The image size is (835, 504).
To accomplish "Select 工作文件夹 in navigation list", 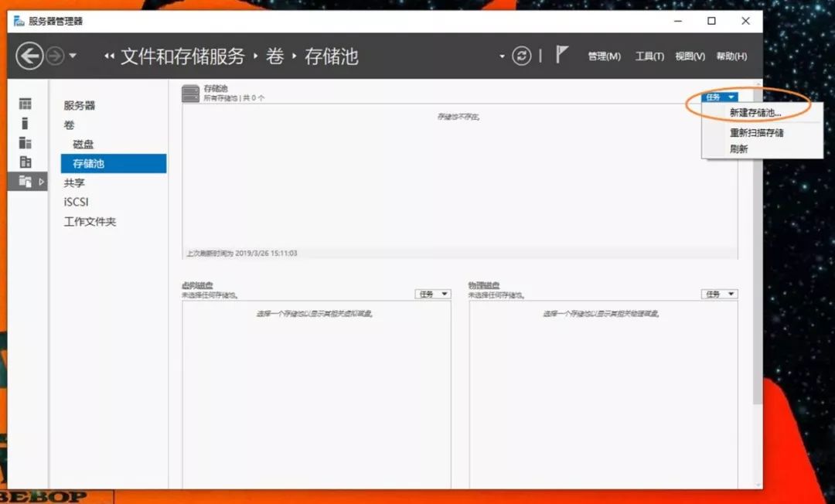I will (x=90, y=221).
